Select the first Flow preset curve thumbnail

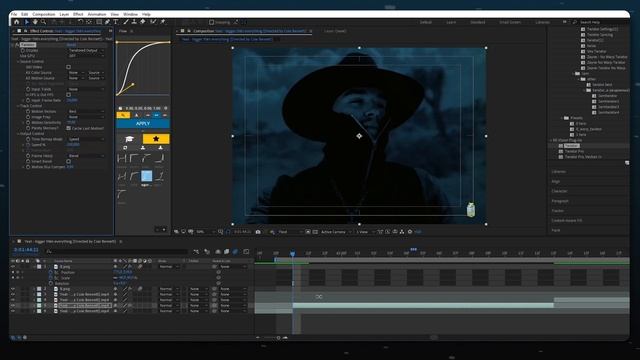122,158
